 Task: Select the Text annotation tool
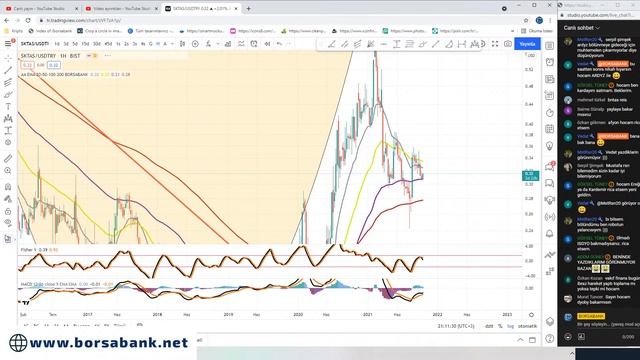(8, 107)
